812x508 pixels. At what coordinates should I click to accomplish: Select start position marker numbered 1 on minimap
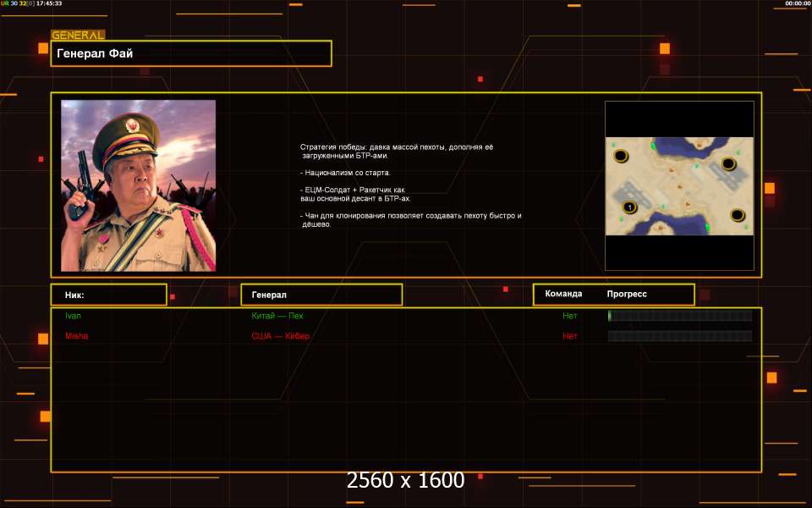click(629, 207)
